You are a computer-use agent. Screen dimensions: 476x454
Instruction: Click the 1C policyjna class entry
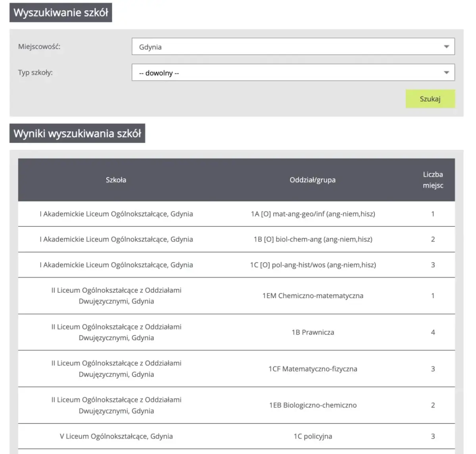pos(313,437)
